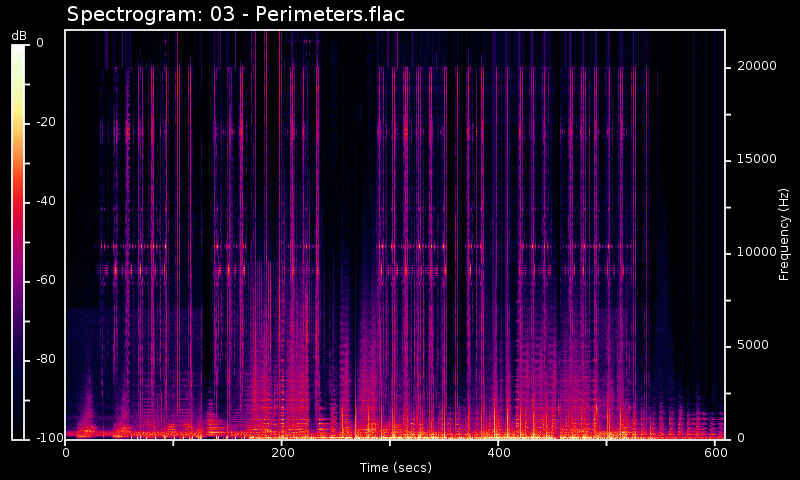800x480 pixels.
Task: Click the dB label above the color scale
Action: [19, 36]
